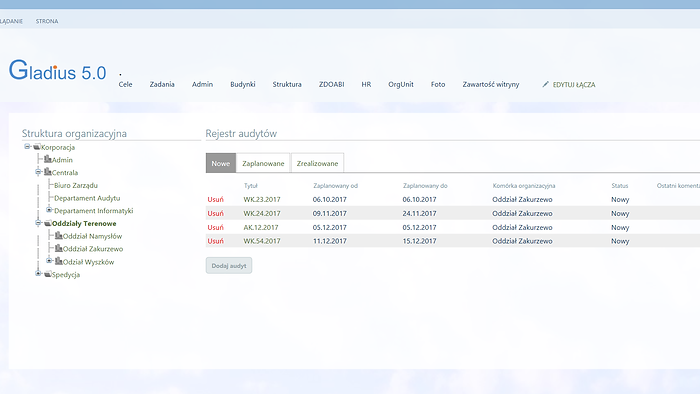This screenshot has width=700, height=394.
Task: Open the HR menu item
Action: click(x=366, y=84)
